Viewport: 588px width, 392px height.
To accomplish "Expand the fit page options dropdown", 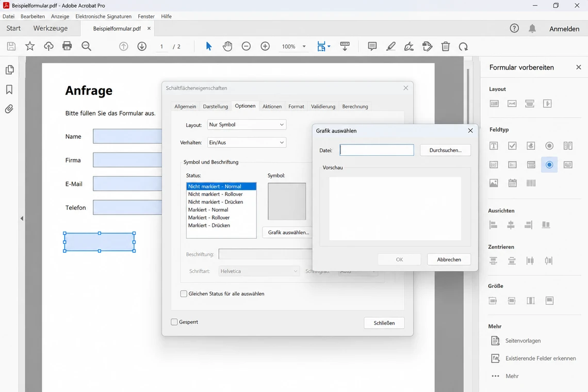I will (329, 46).
